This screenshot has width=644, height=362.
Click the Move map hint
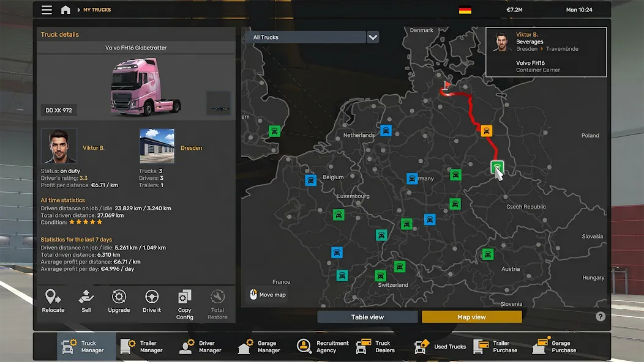pos(268,295)
